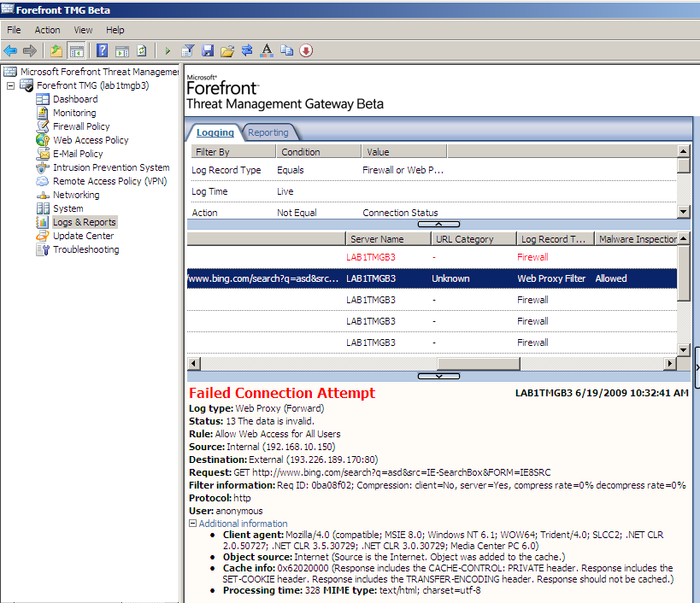
Task: Click the Filter By column header
Action: (233, 152)
